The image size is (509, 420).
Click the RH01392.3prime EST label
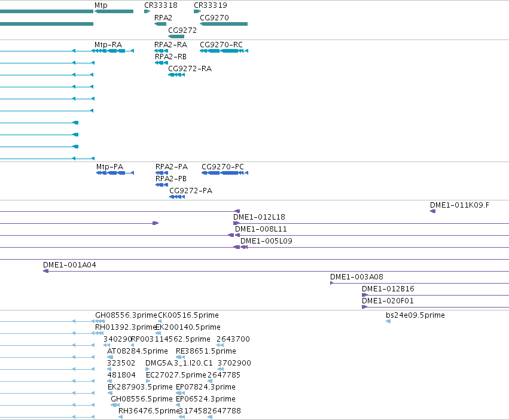pyautogui.click(x=126, y=327)
